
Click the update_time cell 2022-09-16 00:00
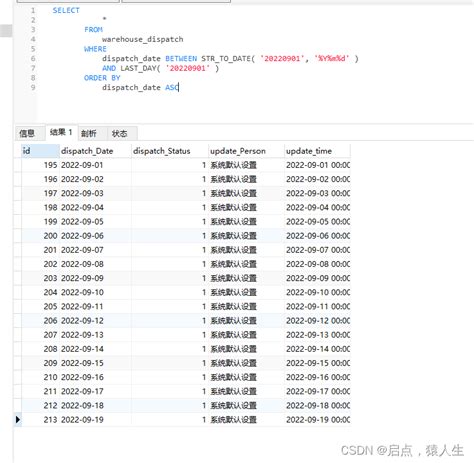pos(317,377)
